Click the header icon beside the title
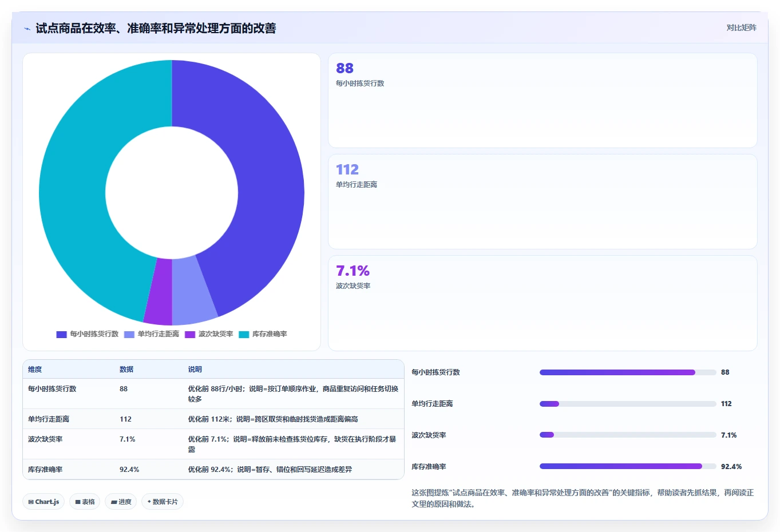The image size is (780, 532). point(27,29)
